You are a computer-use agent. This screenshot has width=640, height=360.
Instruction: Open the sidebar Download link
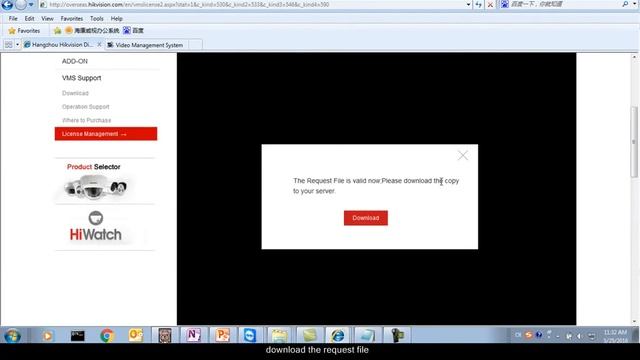(75, 93)
